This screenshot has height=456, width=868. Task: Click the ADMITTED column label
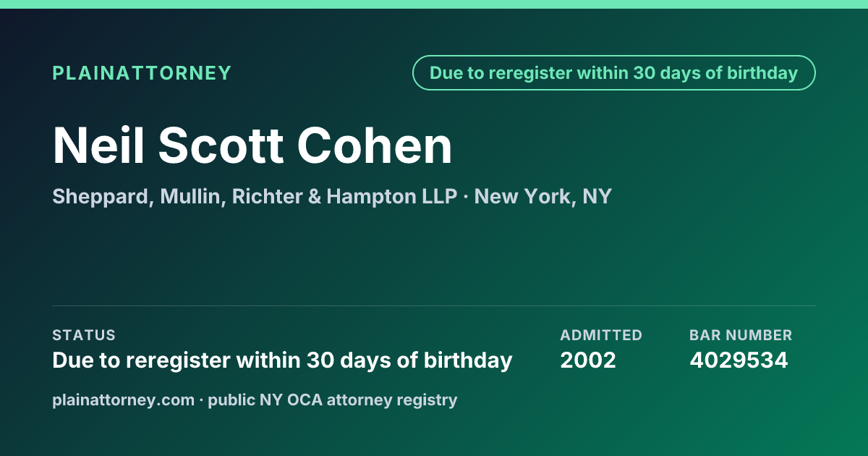click(x=601, y=335)
